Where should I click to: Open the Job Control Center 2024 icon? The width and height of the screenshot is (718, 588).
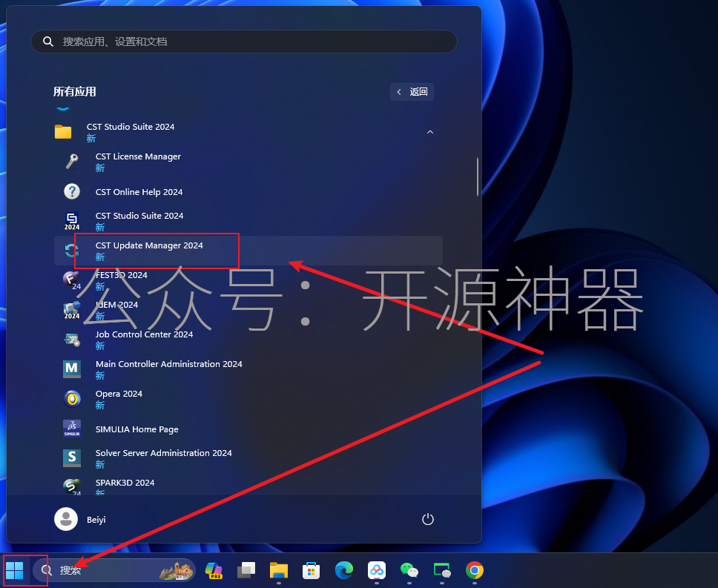coord(72,340)
